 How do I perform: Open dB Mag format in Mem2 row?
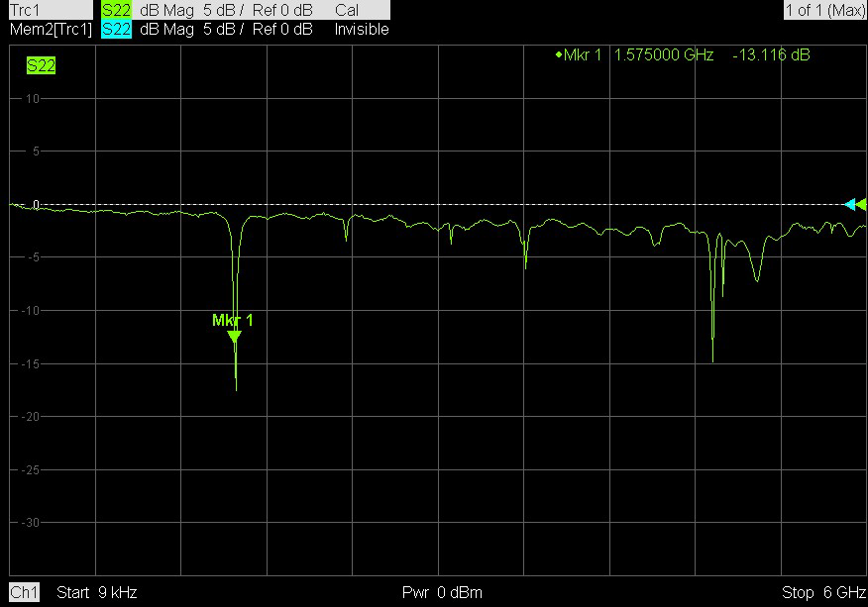(x=166, y=30)
